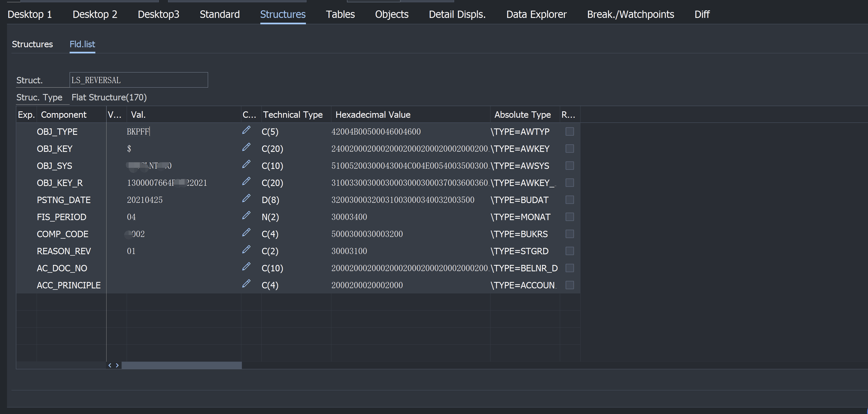868x414 pixels.
Task: Toggle the read-only checkbox for COMP_CODE
Action: click(x=570, y=234)
